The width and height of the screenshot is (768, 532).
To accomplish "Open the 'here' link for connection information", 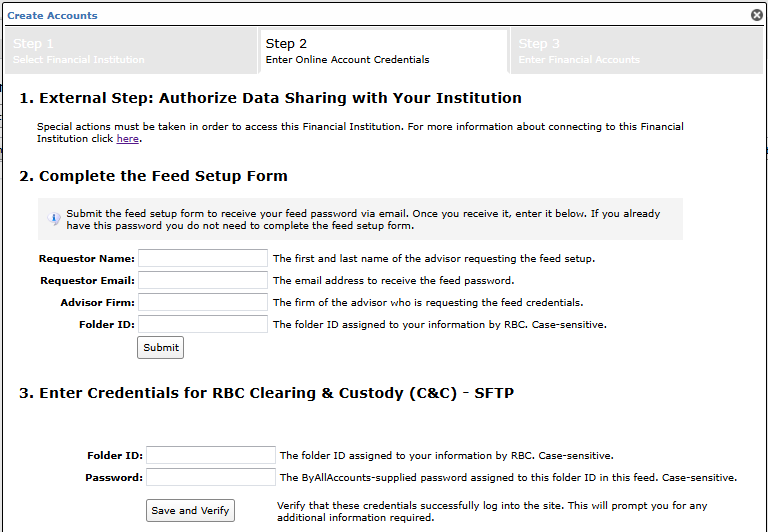I will click(x=127, y=139).
